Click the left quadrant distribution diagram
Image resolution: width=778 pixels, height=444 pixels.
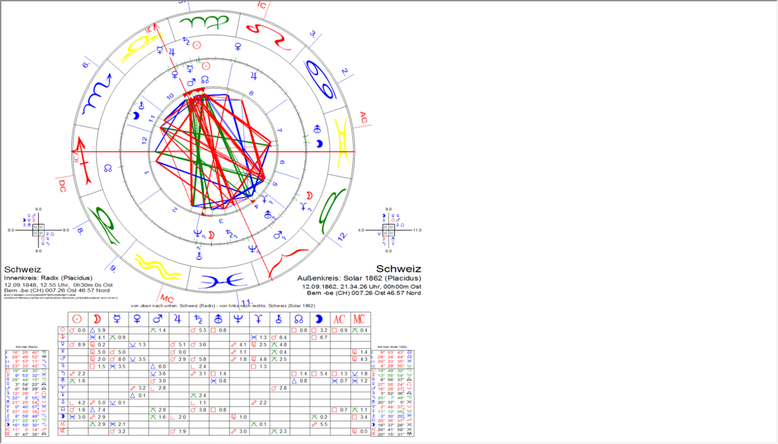(38, 230)
